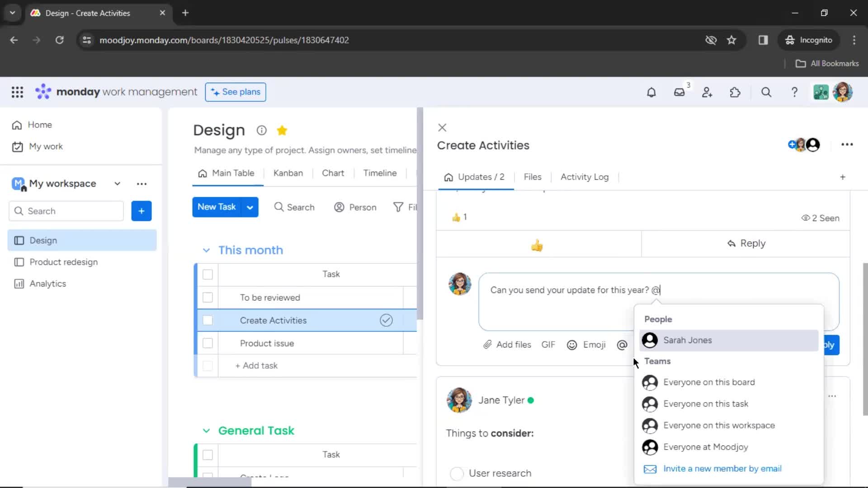The width and height of the screenshot is (868, 488).
Task: Check the General Task header checkbox
Action: point(208,455)
